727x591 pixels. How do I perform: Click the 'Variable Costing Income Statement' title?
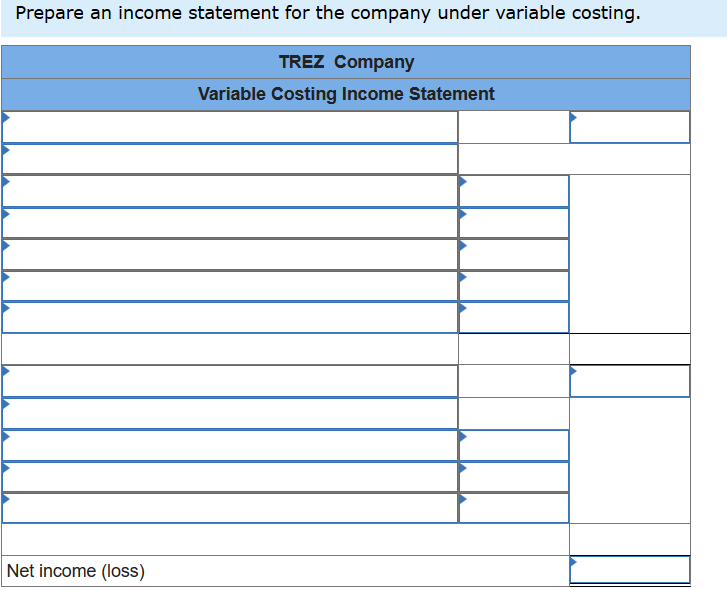(346, 94)
